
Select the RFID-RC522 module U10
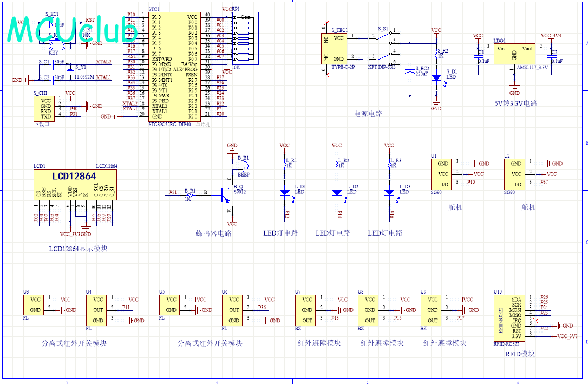coord(509,318)
